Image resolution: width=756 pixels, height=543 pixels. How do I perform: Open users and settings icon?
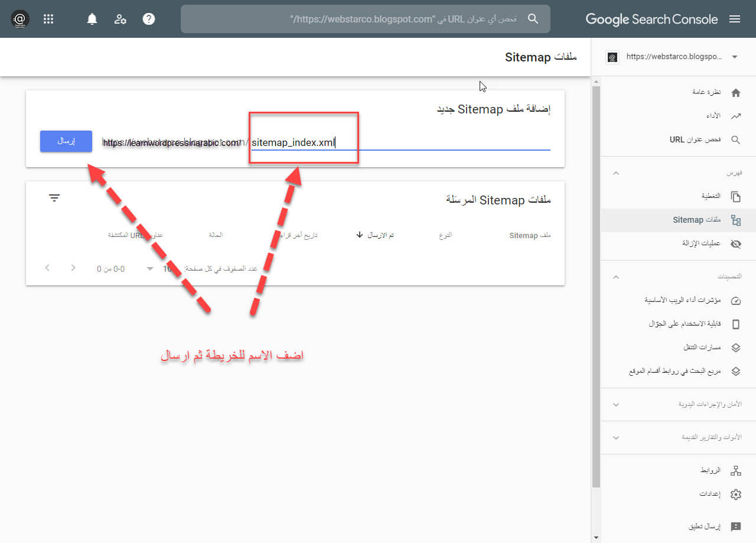[x=120, y=19]
